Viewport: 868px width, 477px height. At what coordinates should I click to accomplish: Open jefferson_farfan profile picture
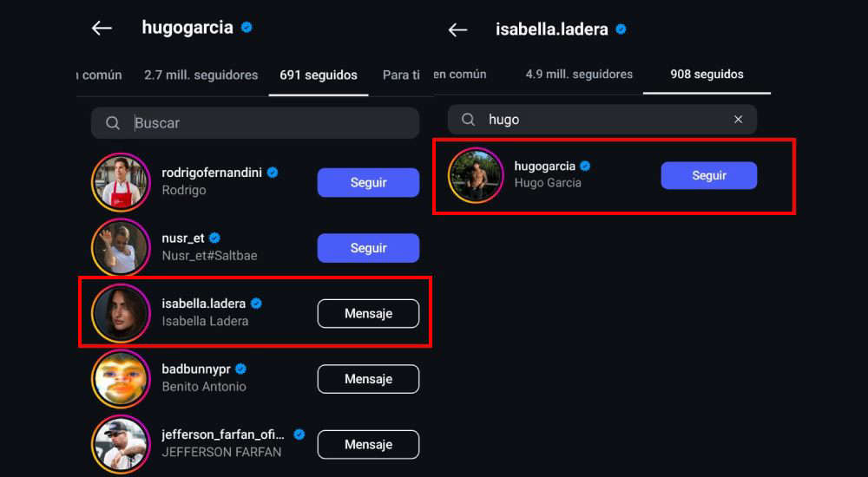click(121, 444)
